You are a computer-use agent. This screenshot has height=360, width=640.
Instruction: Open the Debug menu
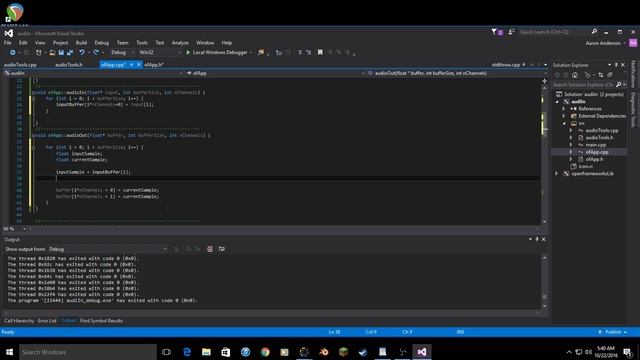coord(102,43)
